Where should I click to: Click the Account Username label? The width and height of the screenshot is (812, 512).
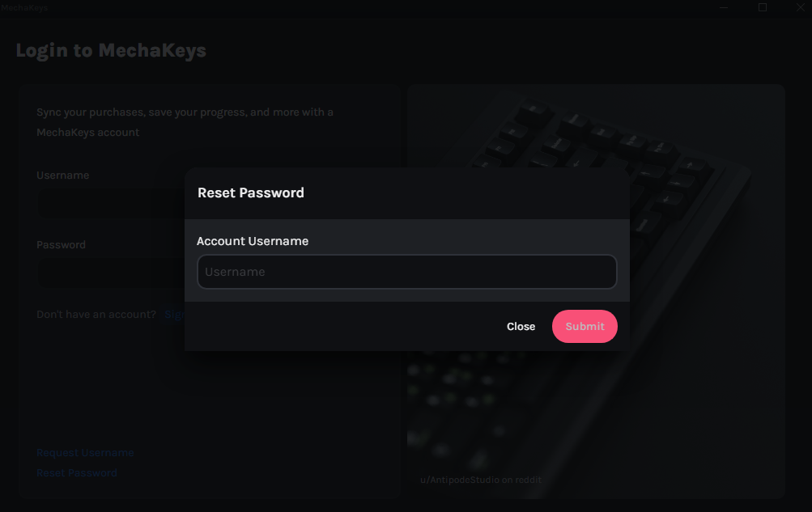253,241
